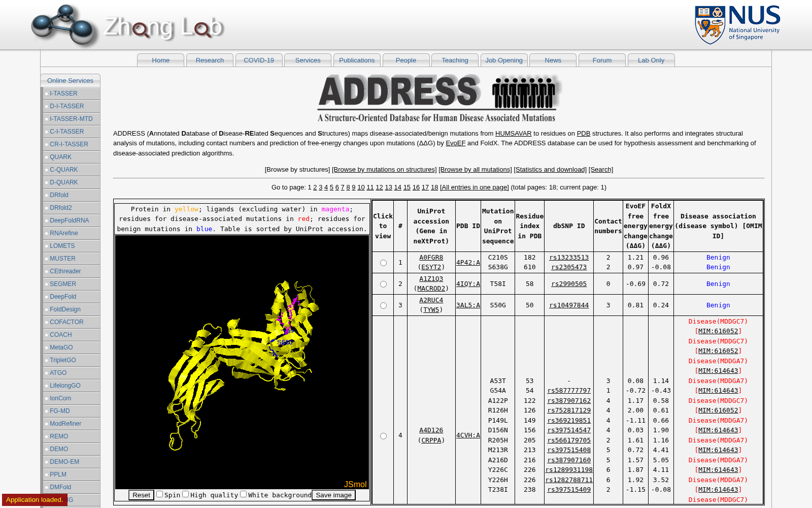Open dbSNP rs10497844
Viewport: 812px width, 508px height.
tap(569, 305)
